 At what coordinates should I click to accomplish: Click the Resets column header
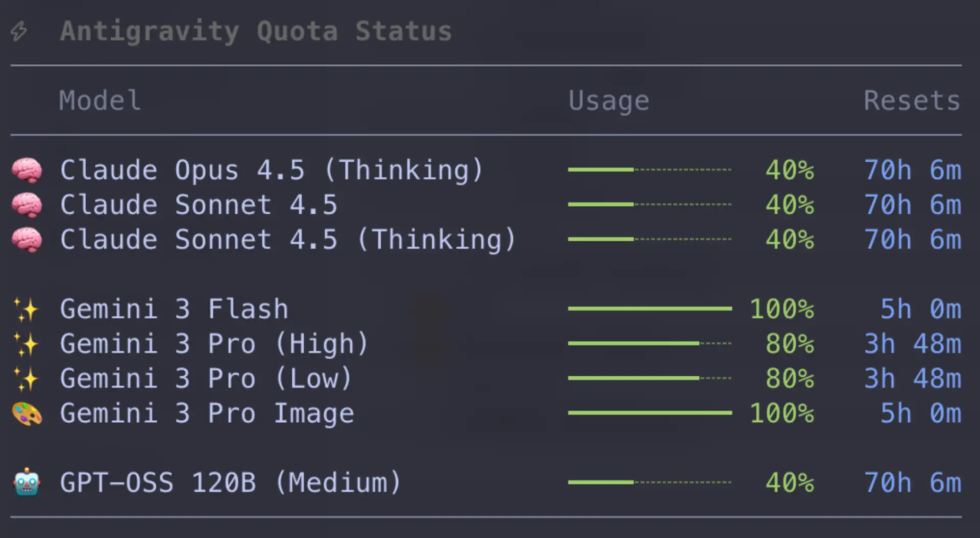pyautogui.click(x=912, y=100)
